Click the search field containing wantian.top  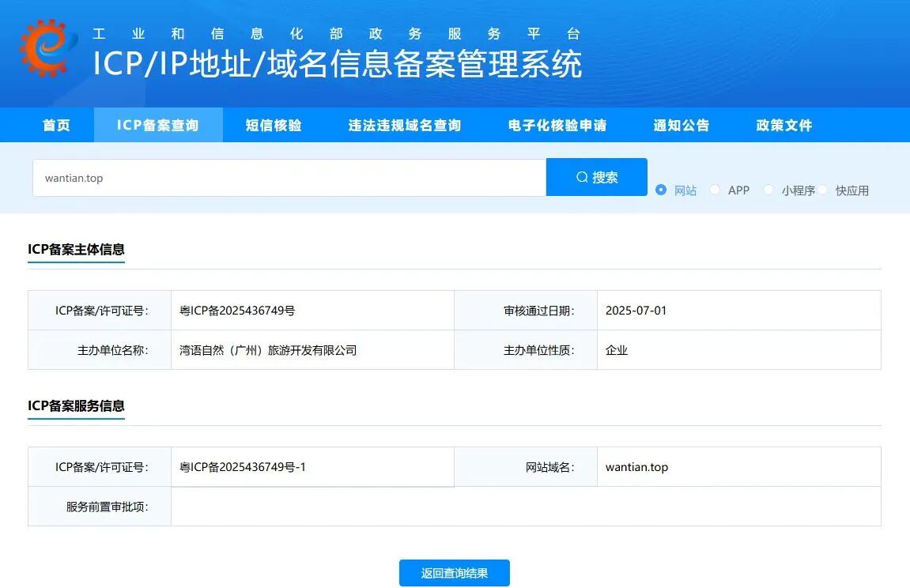pyautogui.click(x=289, y=178)
